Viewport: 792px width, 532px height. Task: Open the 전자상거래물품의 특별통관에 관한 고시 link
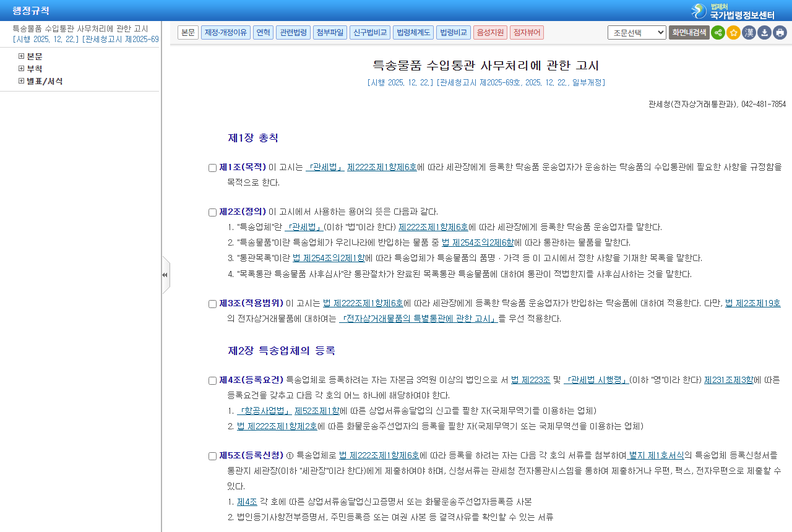pos(419,319)
